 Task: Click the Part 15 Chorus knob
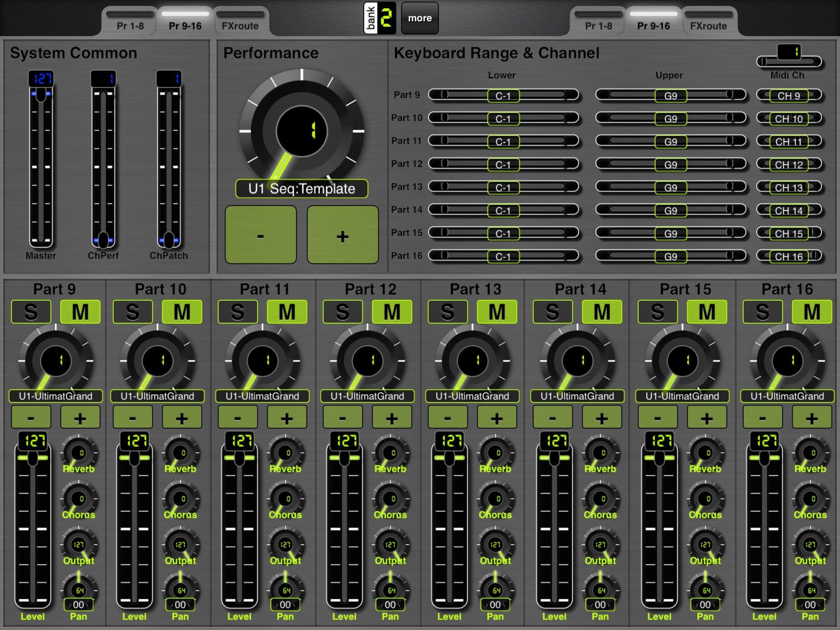[705, 499]
